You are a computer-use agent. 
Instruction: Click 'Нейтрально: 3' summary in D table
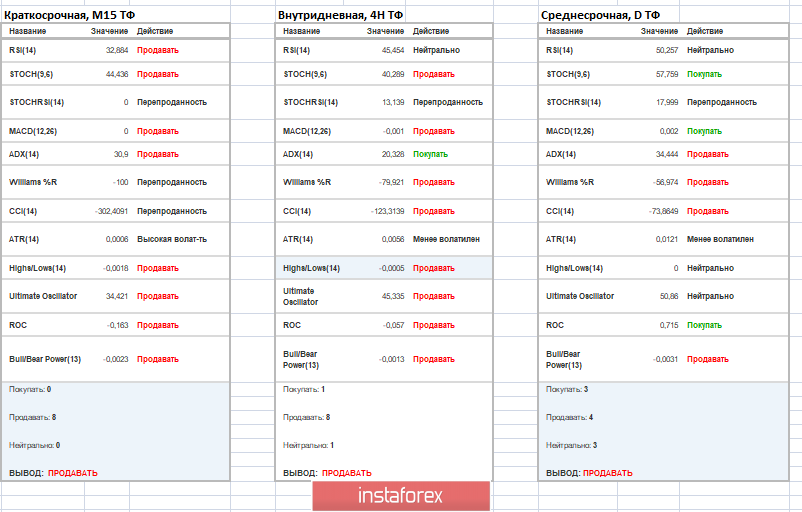click(x=571, y=446)
